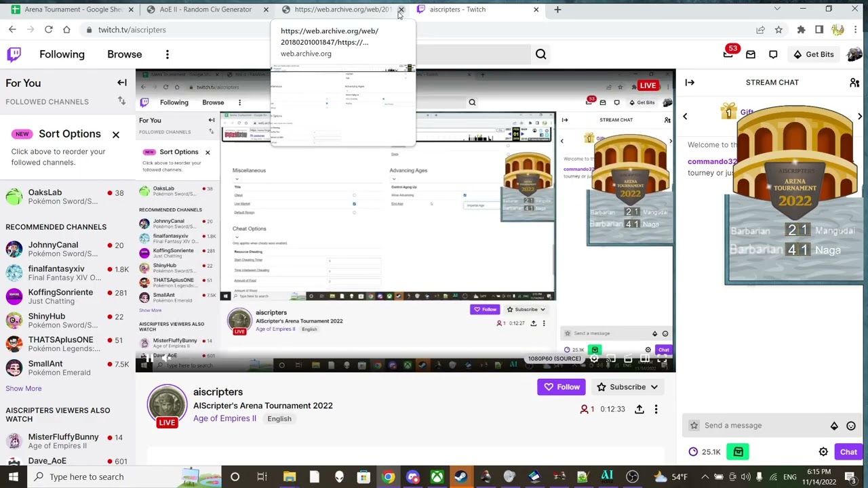Open the Age of Empires II category link
Viewport: 868px width, 488px height.
224,419
